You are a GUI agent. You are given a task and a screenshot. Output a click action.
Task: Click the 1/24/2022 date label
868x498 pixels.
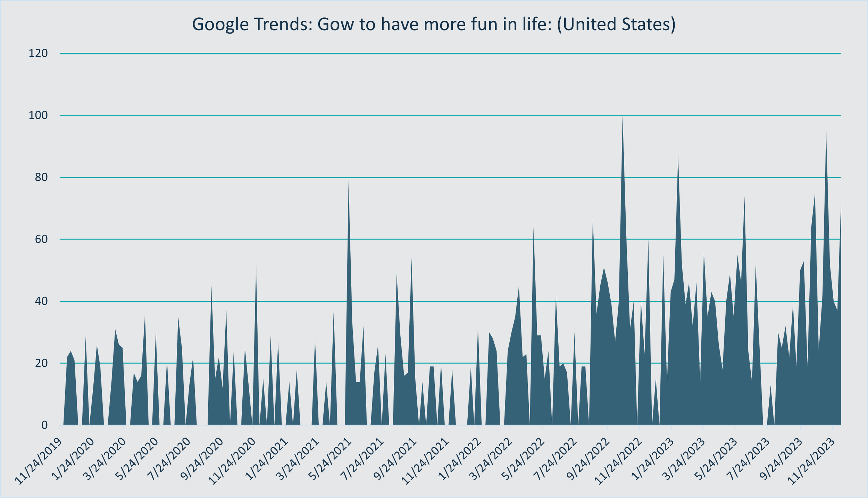[x=460, y=459]
